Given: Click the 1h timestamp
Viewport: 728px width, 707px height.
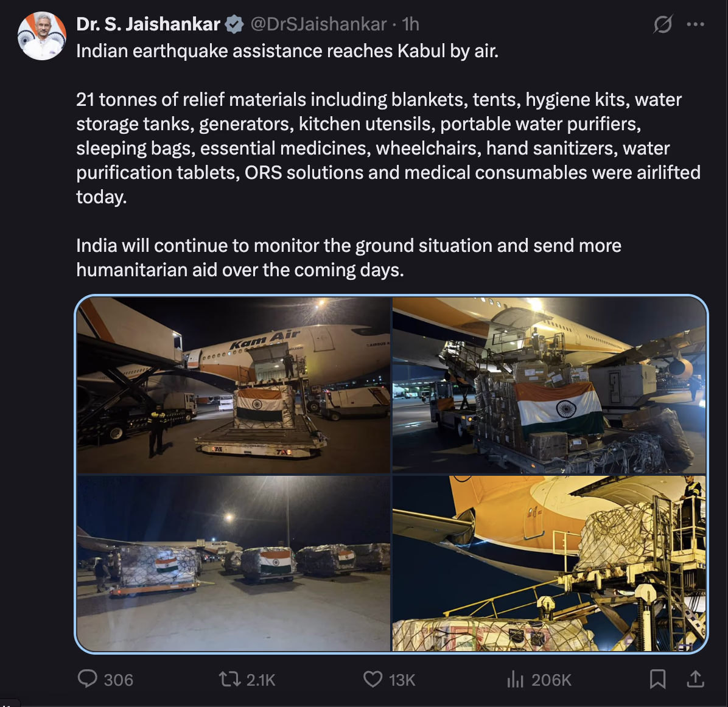Looking at the screenshot, I should click(x=411, y=24).
